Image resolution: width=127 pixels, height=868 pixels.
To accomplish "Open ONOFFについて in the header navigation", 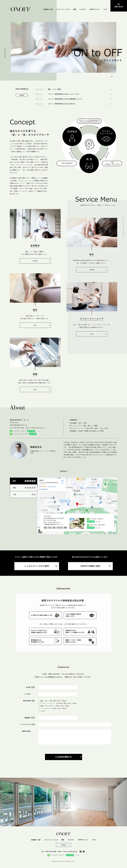I will coord(94,9).
